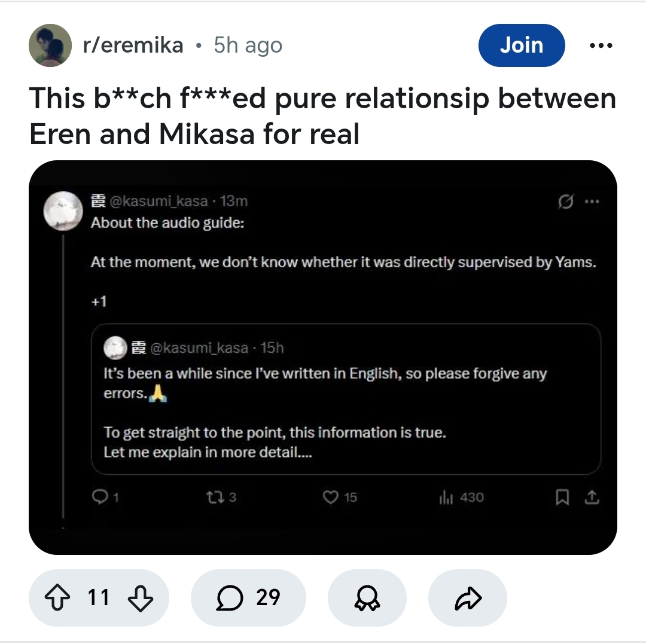The image size is (646, 644).
Task: Share this Reddit post
Action: tap(467, 597)
